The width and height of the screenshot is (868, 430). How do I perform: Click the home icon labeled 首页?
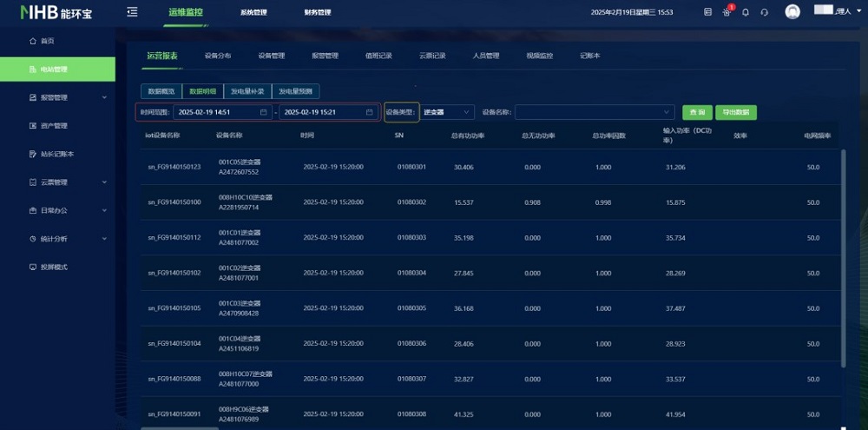[33, 41]
